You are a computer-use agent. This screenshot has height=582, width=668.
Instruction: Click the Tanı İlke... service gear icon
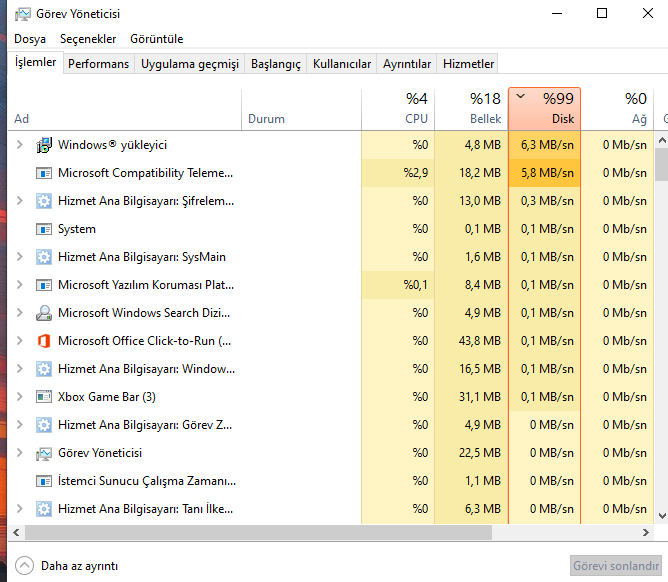tap(44, 509)
